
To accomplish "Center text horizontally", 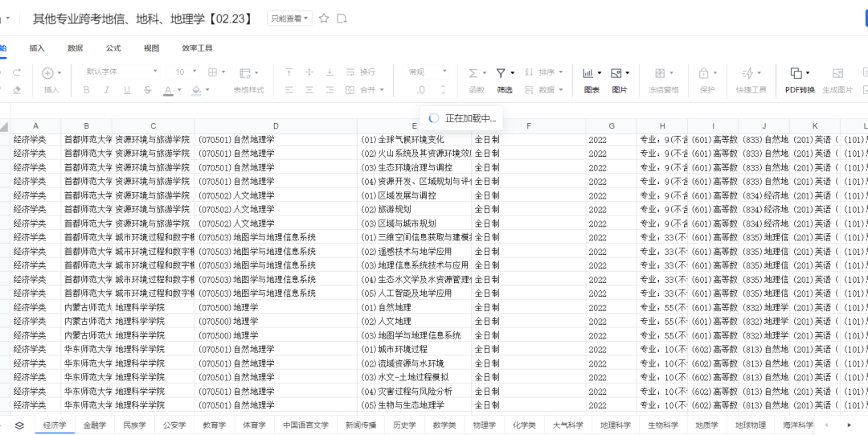I will tap(309, 90).
